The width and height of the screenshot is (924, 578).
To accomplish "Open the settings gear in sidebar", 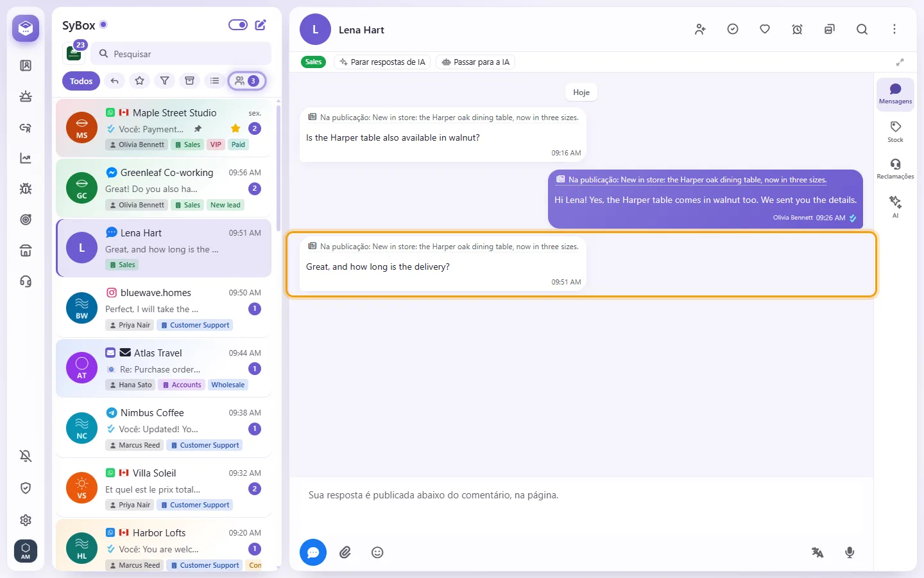I will click(26, 520).
